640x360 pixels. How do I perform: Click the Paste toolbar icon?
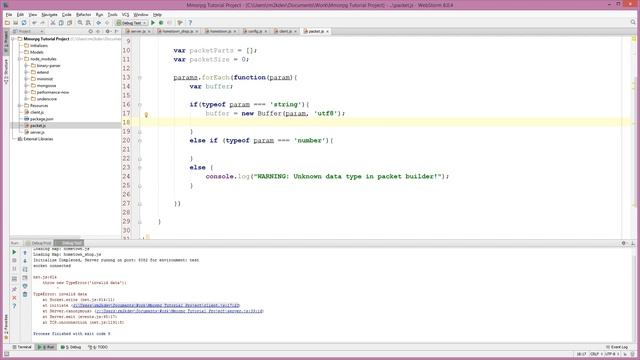(69, 23)
